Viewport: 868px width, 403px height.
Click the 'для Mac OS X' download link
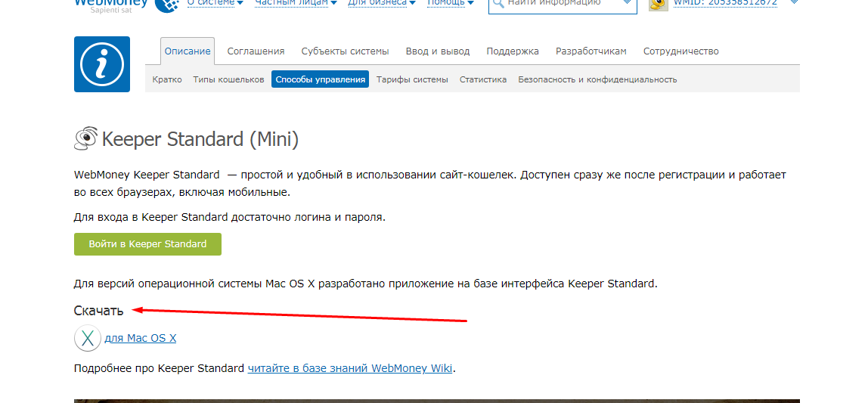coord(141,338)
